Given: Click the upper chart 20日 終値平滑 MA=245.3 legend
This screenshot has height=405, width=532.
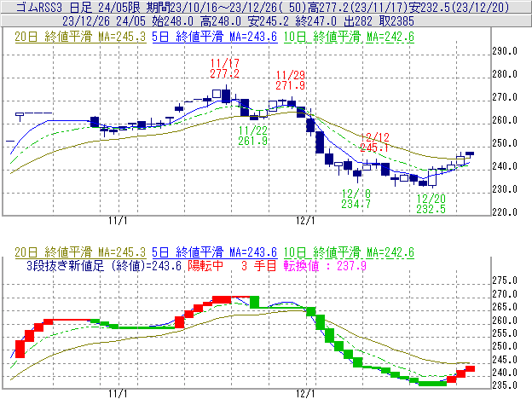Looking at the screenshot, I should coord(80,37).
